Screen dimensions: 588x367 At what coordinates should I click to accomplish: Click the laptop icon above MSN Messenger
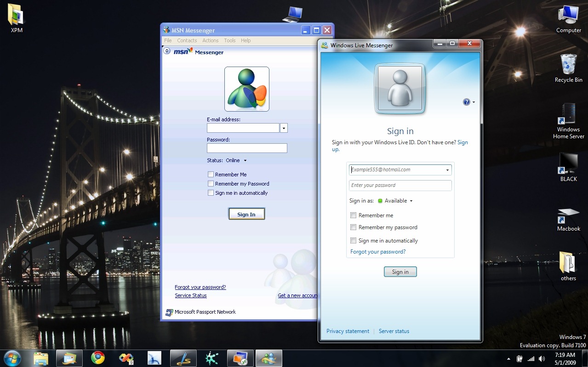coord(292,14)
